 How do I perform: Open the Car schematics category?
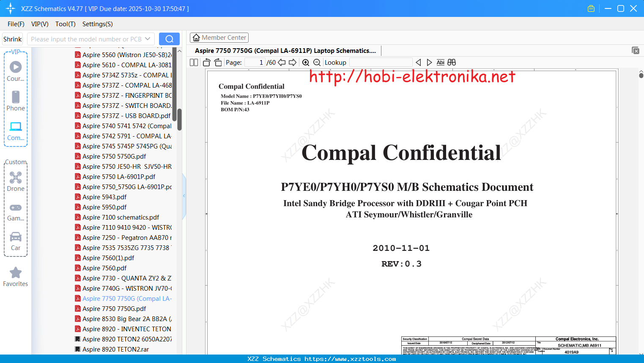[x=16, y=241]
